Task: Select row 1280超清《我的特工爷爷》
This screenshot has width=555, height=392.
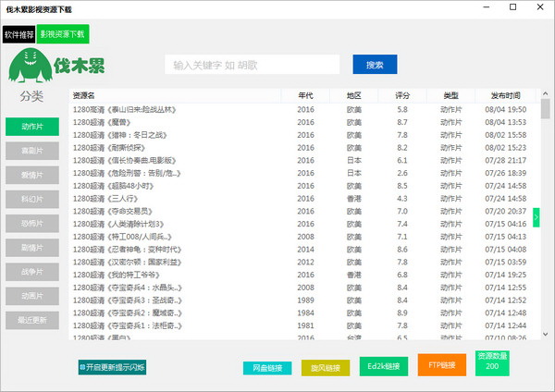Action: 304,276
